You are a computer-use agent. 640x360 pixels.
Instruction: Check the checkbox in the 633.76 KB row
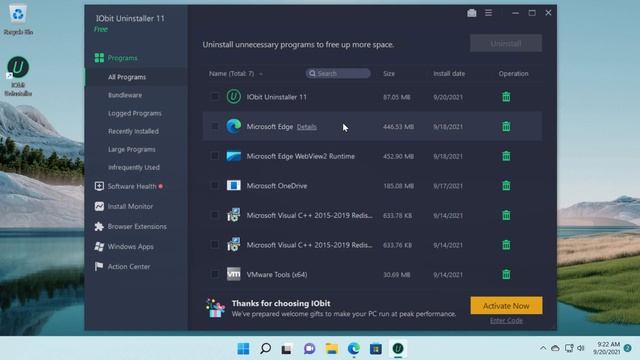214,245
